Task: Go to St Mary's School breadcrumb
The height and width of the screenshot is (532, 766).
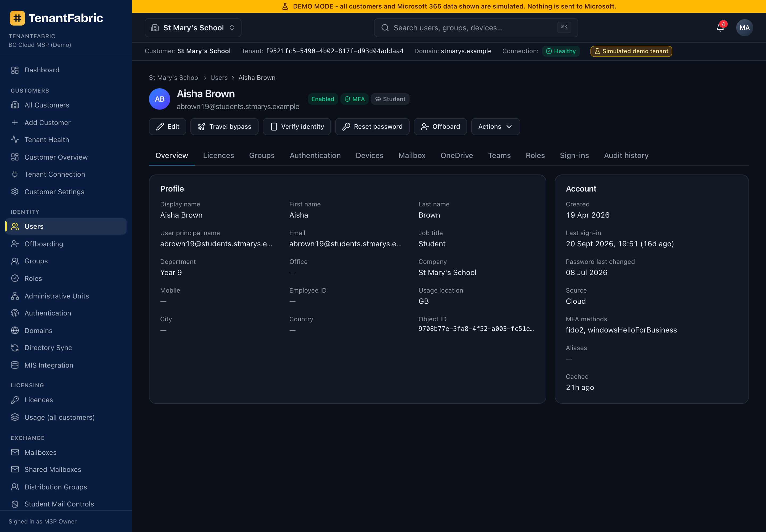Action: point(174,78)
